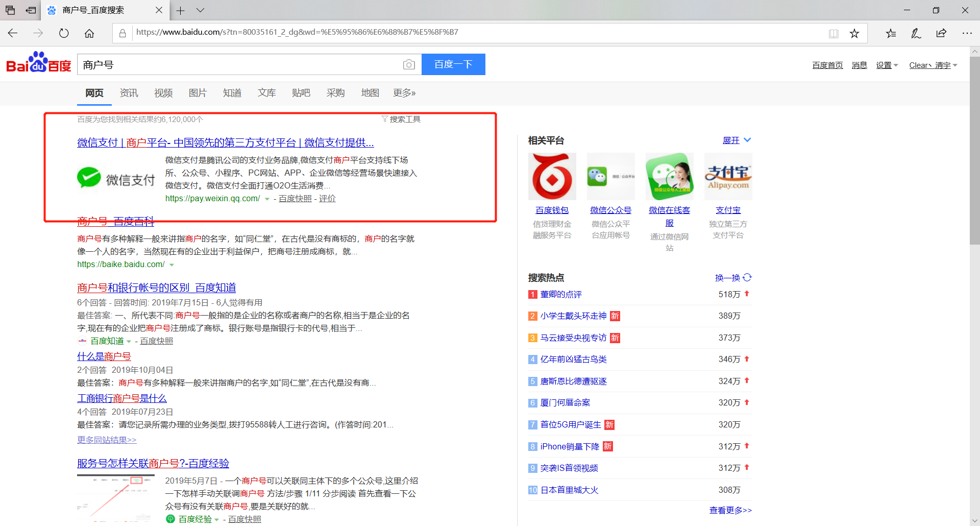Open the 支付宝 Alipay platform icon
This screenshot has width=980, height=526.
tap(728, 176)
